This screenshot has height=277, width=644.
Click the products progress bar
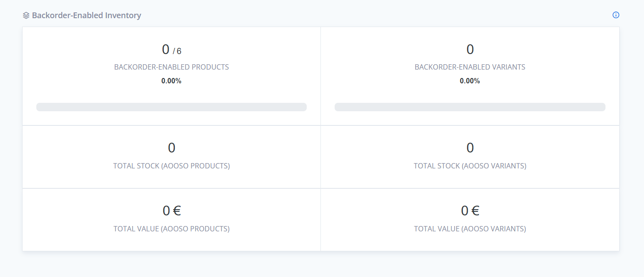pyautogui.click(x=171, y=107)
